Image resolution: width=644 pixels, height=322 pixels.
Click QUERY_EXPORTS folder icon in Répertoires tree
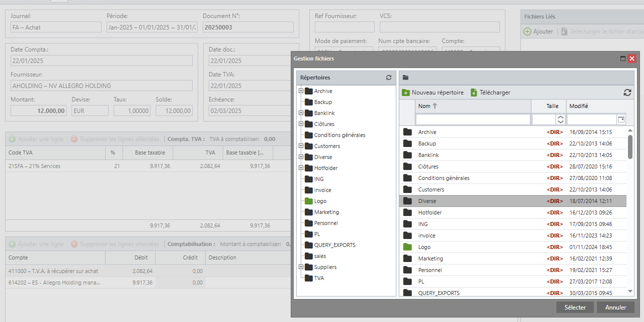(x=309, y=245)
